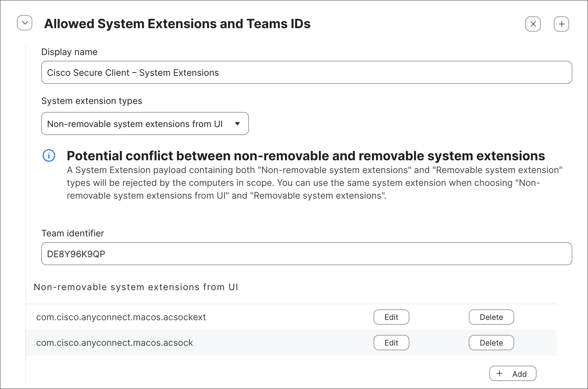Add another payload with the plus icon
Screen dimensions: 588x389
click(x=561, y=24)
